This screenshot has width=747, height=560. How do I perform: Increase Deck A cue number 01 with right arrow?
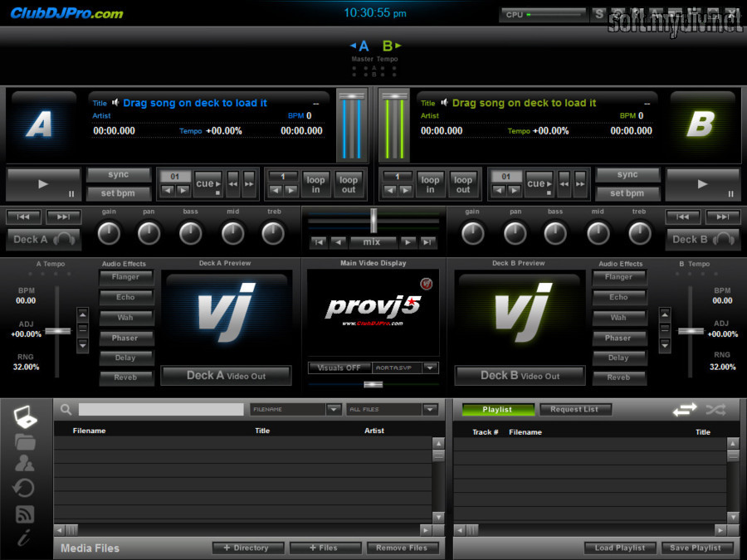183,191
